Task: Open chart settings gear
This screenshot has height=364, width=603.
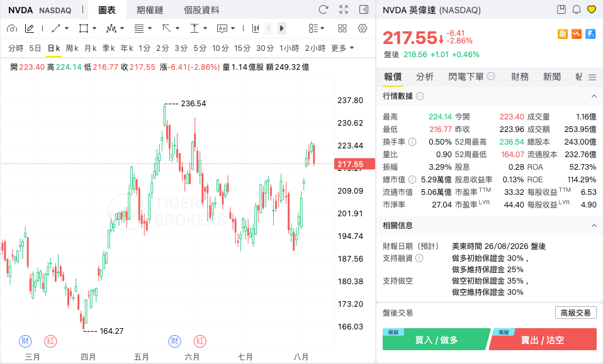Action: pos(363,28)
